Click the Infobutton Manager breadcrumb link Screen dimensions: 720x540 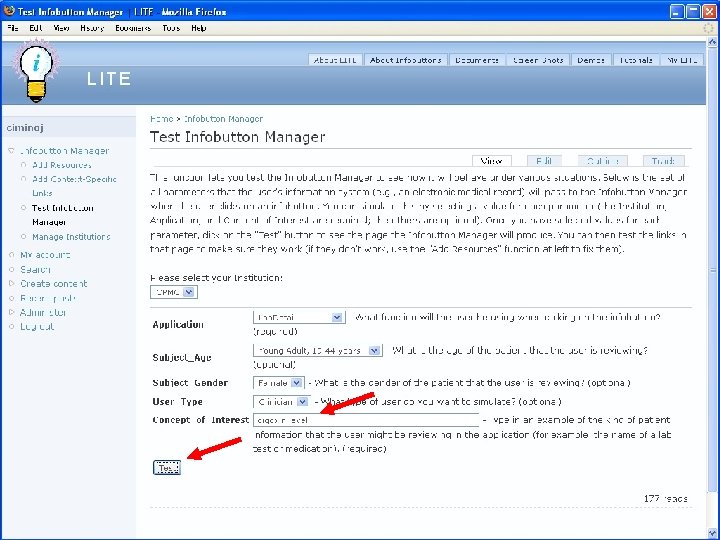point(223,118)
